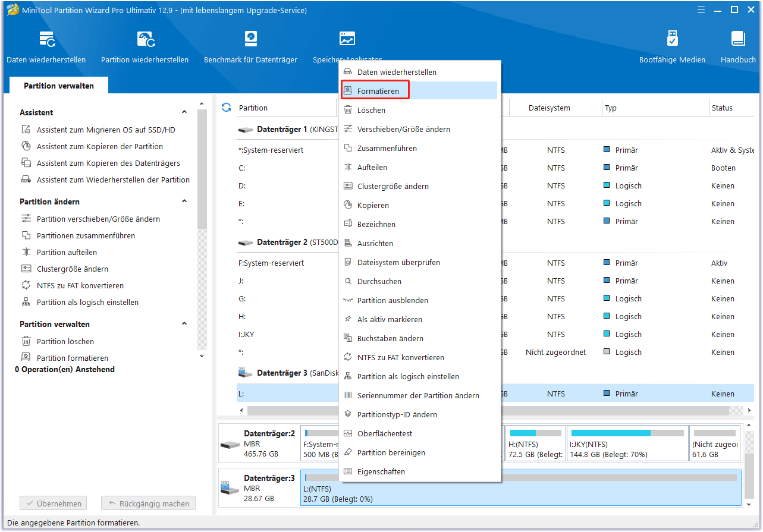Image resolution: width=763 pixels, height=532 pixels.
Task: Choose Formatieren in context menu
Action: (x=419, y=91)
